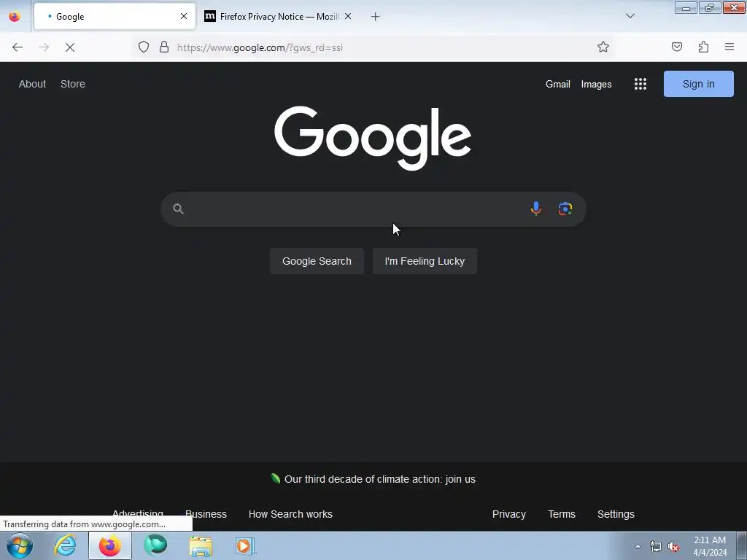Image resolution: width=747 pixels, height=560 pixels.
Task: Click the Sign in button
Action: pyautogui.click(x=698, y=84)
